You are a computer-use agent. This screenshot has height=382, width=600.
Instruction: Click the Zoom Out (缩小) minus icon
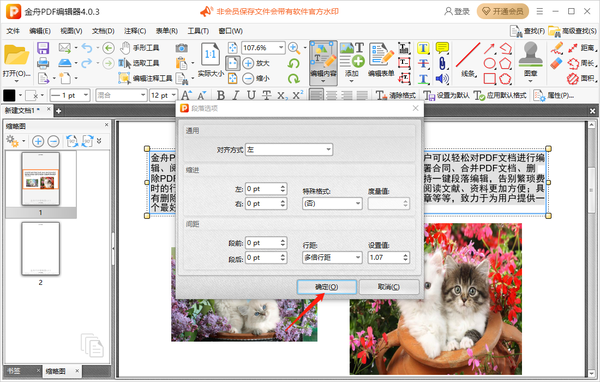click(x=248, y=78)
